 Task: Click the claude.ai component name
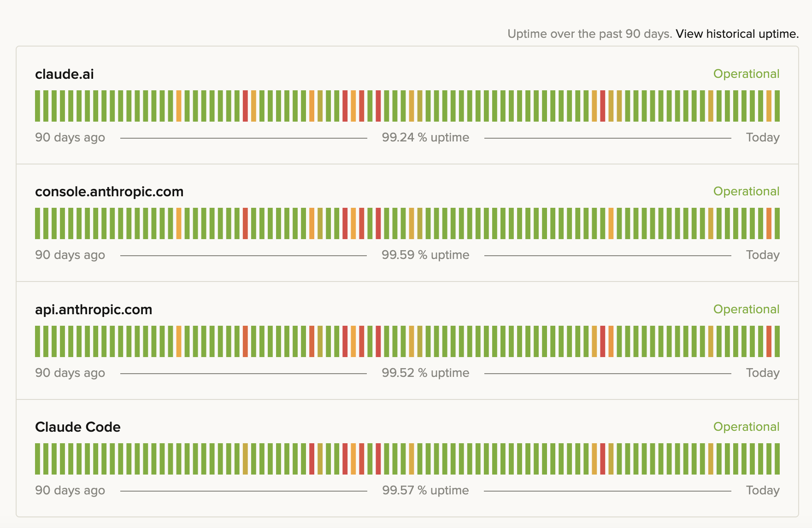[65, 74]
